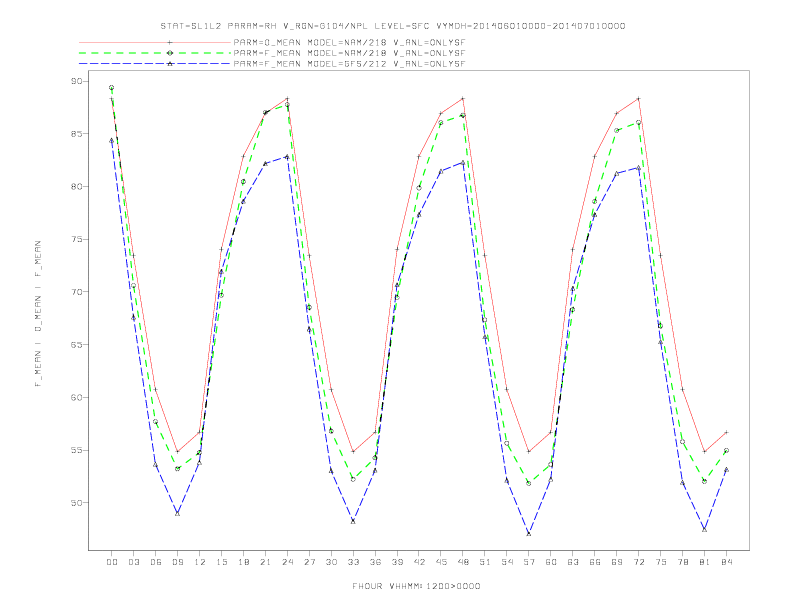Click x-axis tick label 84
Screen dimensions: 792x612
click(726, 562)
